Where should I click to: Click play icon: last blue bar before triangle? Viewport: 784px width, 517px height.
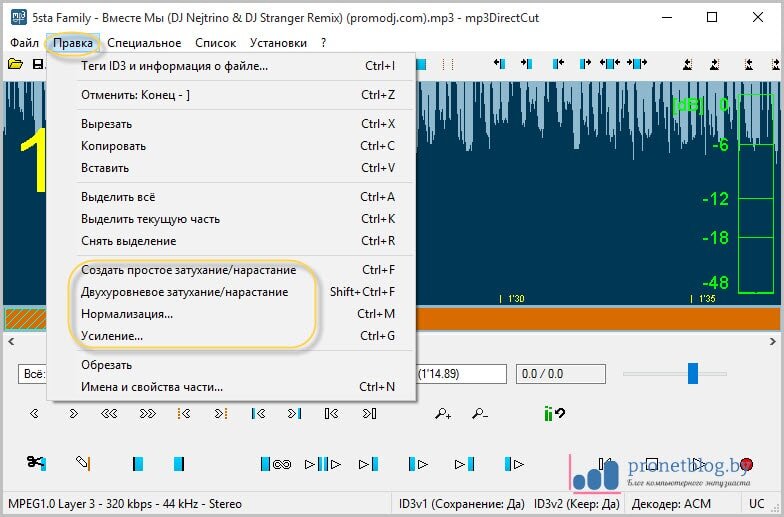[x=514, y=464]
